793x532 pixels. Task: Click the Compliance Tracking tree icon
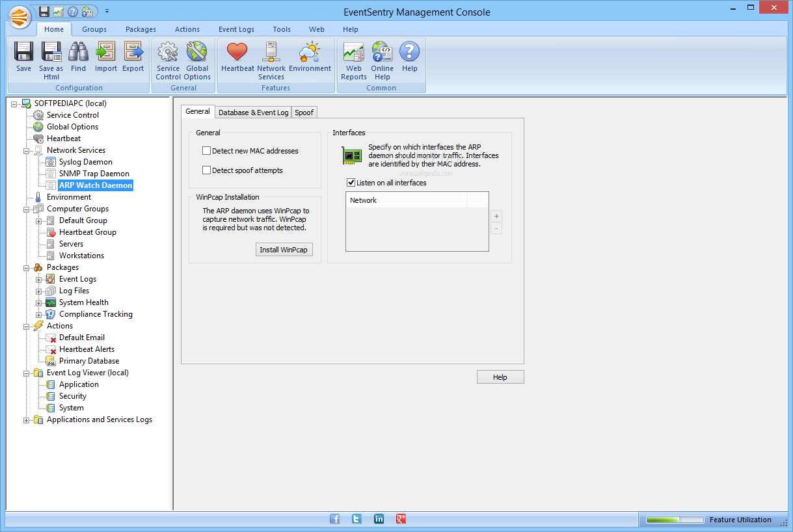[51, 314]
